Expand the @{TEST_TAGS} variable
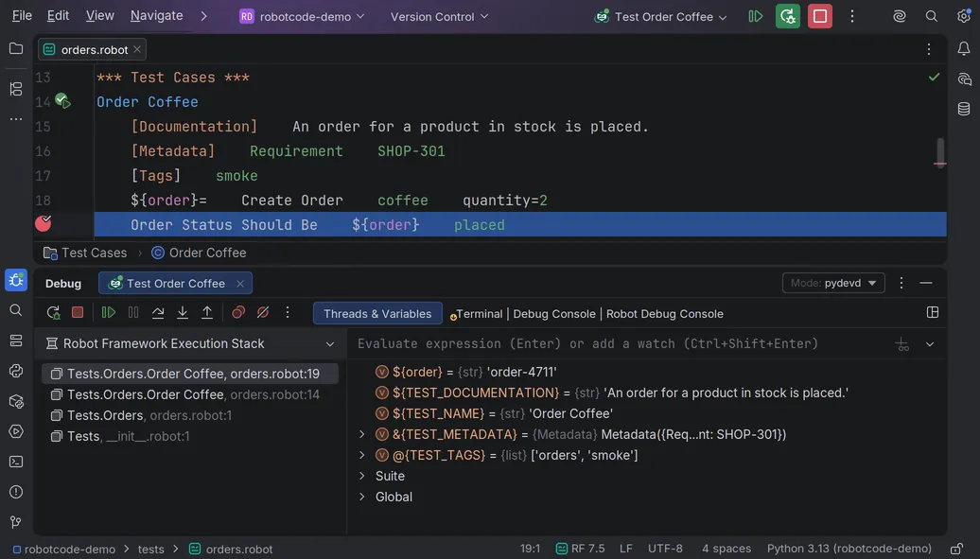Image resolution: width=980 pixels, height=559 pixels. (362, 455)
